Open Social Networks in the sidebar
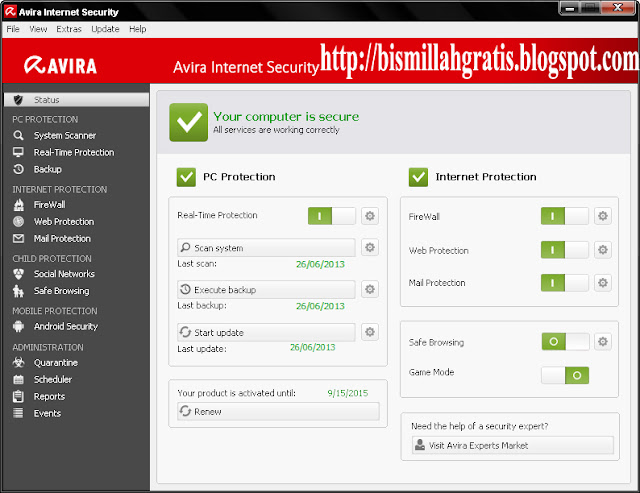The image size is (640, 493). point(64,274)
